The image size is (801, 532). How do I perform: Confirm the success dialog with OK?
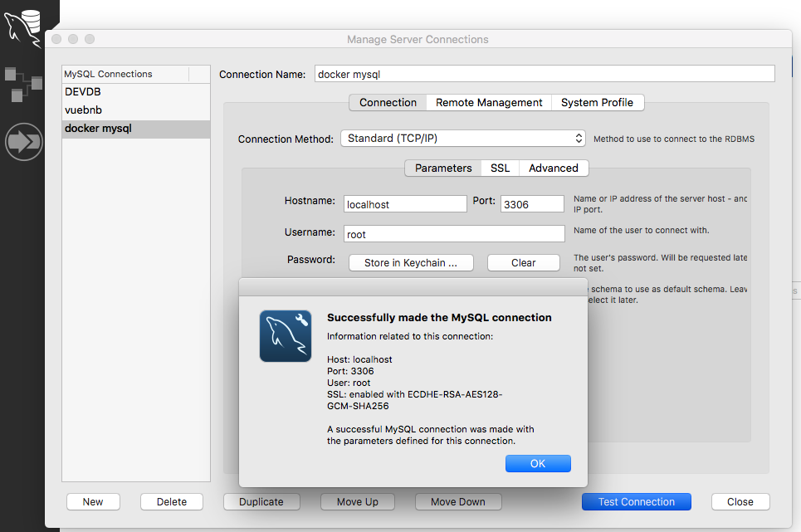pyautogui.click(x=538, y=464)
